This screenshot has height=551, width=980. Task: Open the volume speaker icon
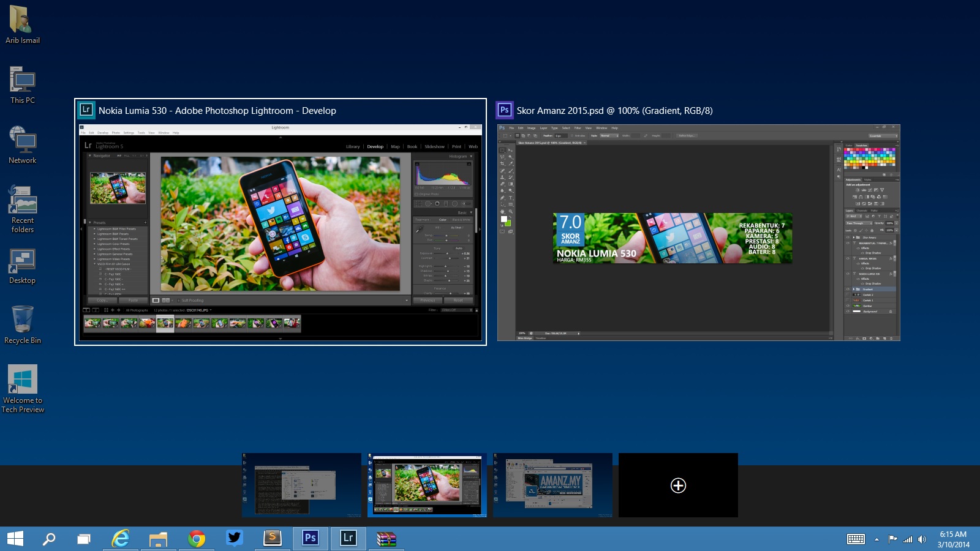coord(922,539)
